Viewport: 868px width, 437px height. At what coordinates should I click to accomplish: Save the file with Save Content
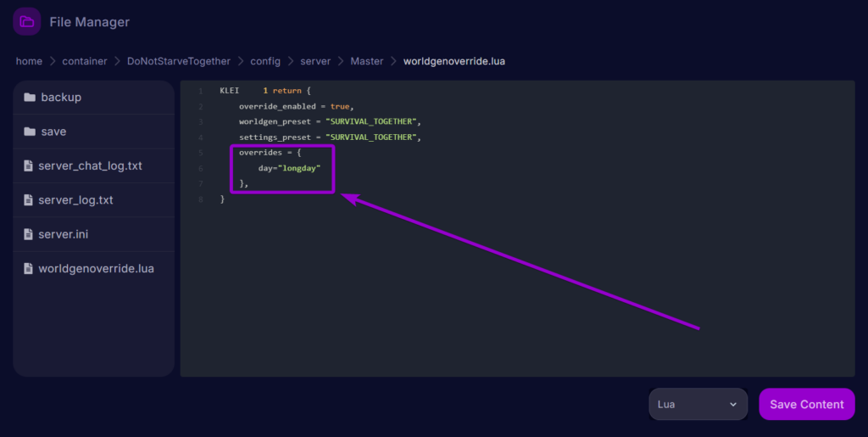(806, 404)
